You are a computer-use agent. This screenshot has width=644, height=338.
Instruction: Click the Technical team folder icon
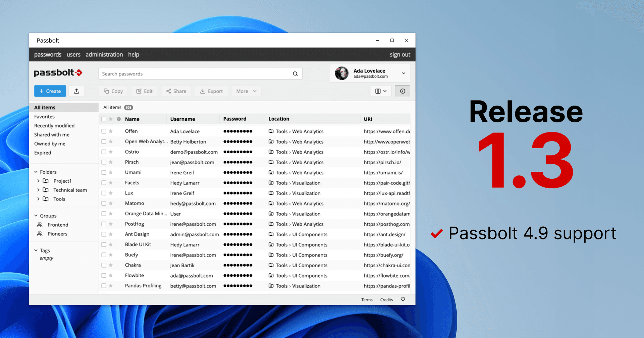coord(46,190)
